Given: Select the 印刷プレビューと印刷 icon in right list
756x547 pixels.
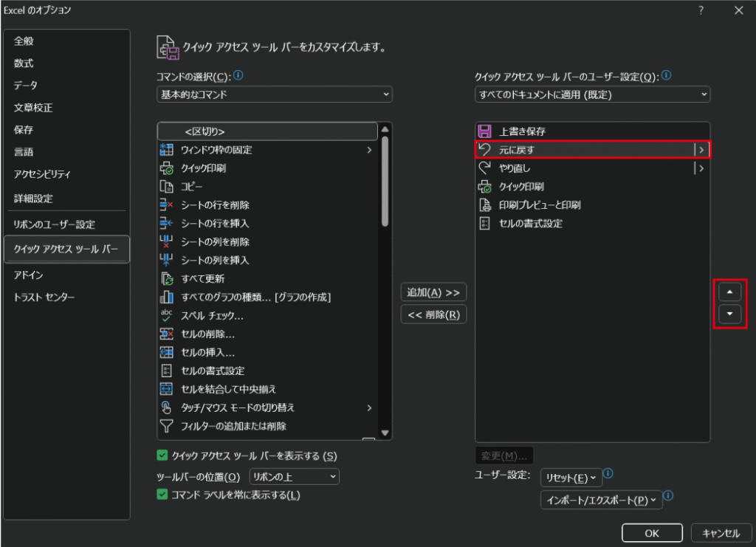Looking at the screenshot, I should coord(485,205).
